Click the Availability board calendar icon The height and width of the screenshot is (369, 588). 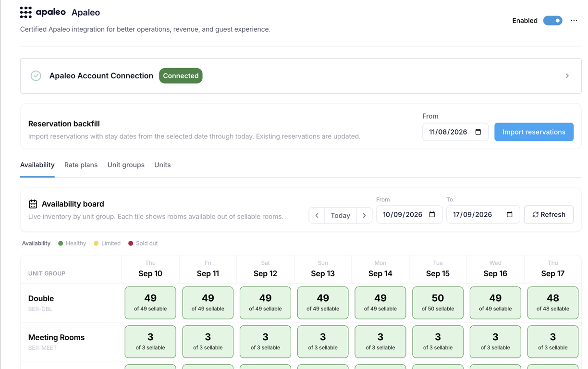point(33,204)
